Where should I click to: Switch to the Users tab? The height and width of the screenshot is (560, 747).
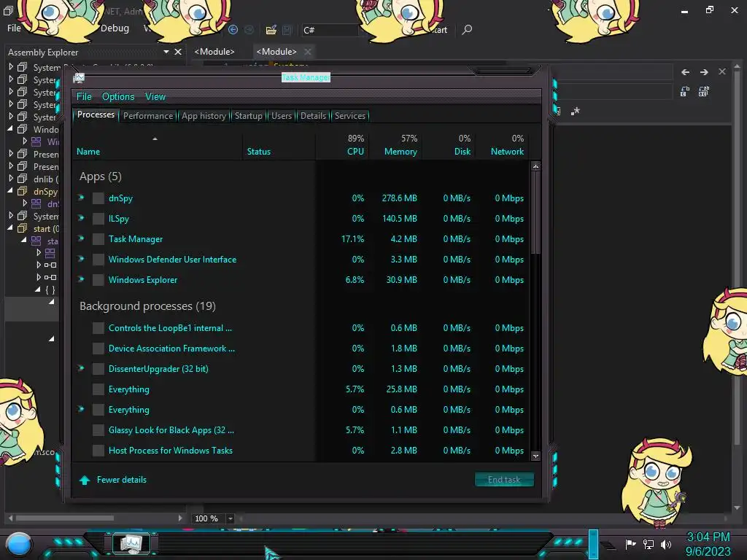(x=282, y=116)
